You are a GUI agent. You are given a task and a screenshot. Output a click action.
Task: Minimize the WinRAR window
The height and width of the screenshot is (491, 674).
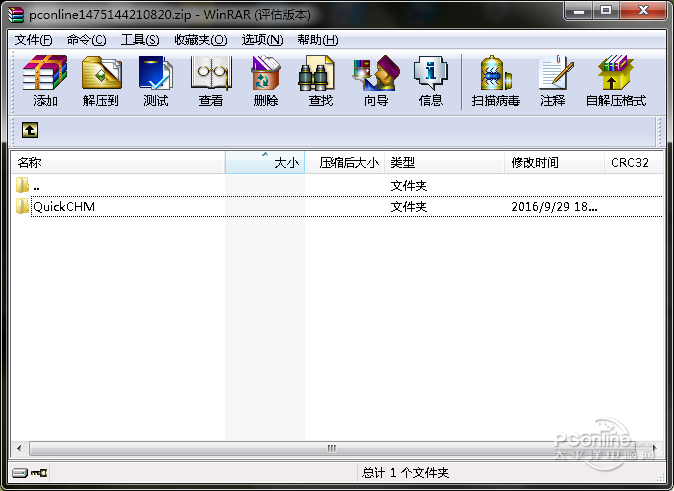(x=579, y=10)
